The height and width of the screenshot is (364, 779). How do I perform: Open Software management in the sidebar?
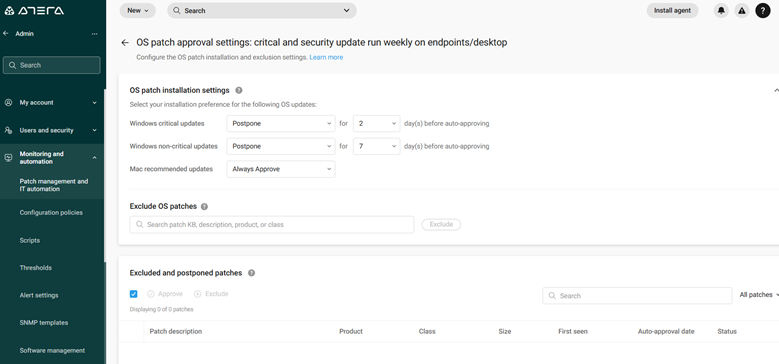[x=52, y=351]
